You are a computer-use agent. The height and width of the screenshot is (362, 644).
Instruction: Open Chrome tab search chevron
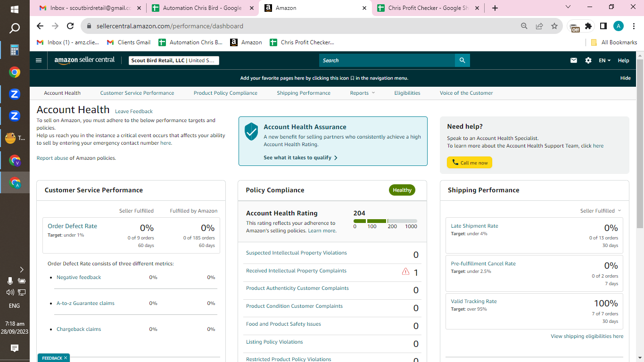click(568, 7)
